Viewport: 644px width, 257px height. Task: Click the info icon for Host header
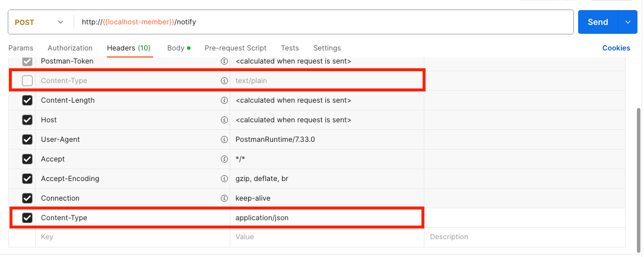[x=224, y=120]
